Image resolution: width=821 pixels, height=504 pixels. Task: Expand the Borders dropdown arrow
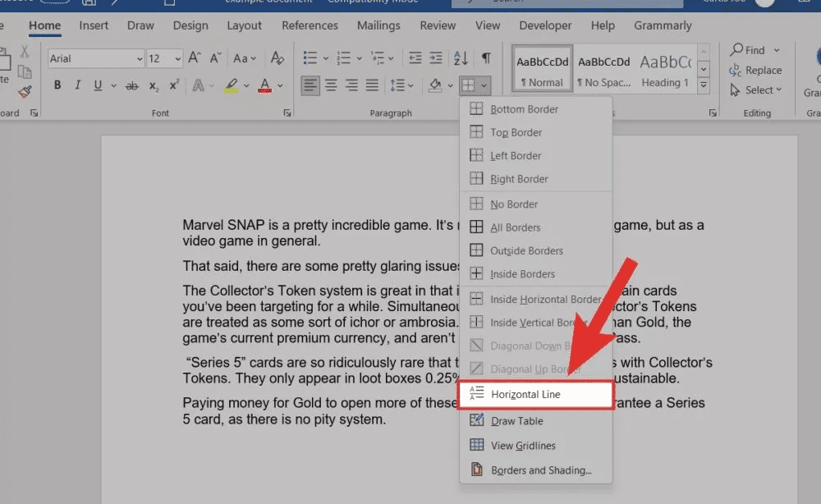(485, 85)
